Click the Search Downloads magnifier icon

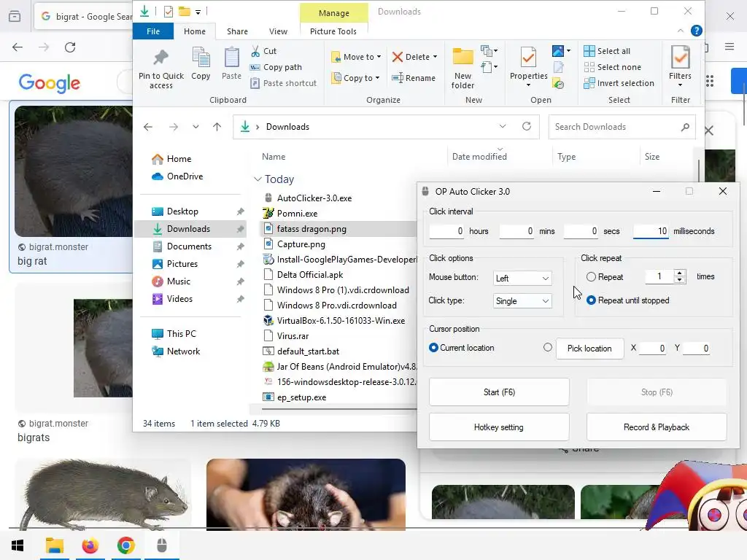685,127
